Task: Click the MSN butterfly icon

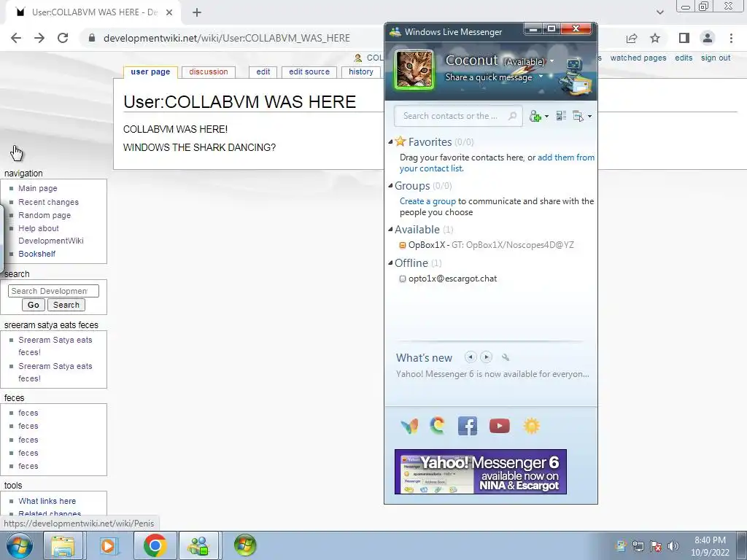Action: (x=410, y=426)
